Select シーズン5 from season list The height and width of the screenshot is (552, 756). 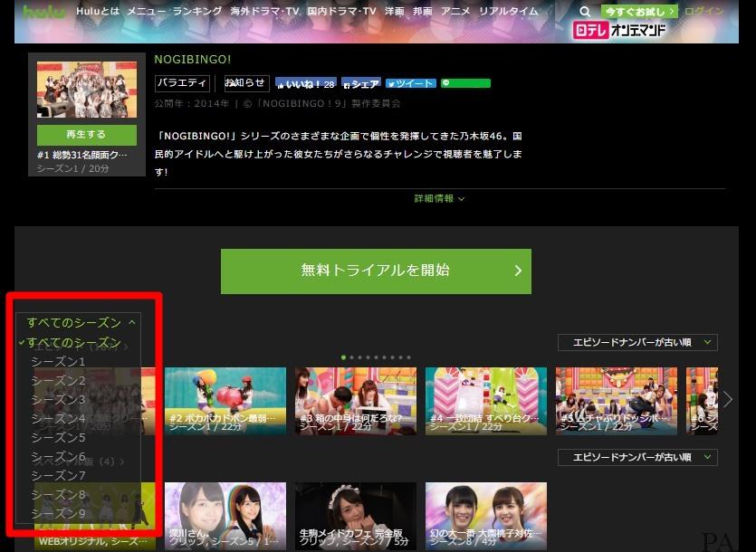pyautogui.click(x=58, y=437)
